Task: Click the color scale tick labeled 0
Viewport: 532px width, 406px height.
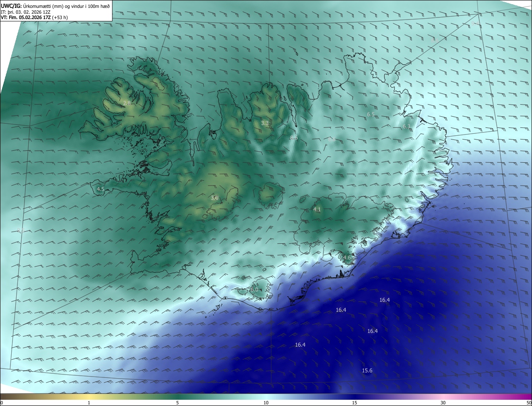Action: (x=2, y=403)
